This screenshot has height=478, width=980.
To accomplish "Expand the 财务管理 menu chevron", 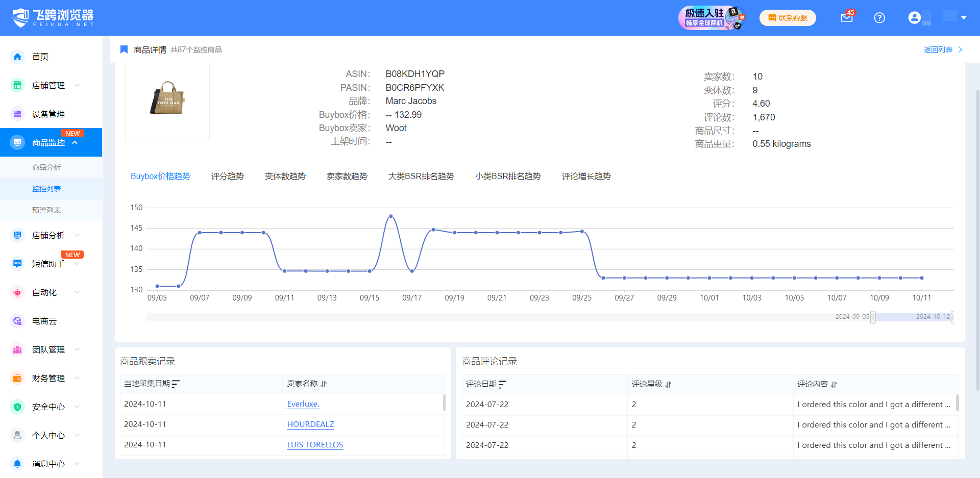I will [x=77, y=378].
